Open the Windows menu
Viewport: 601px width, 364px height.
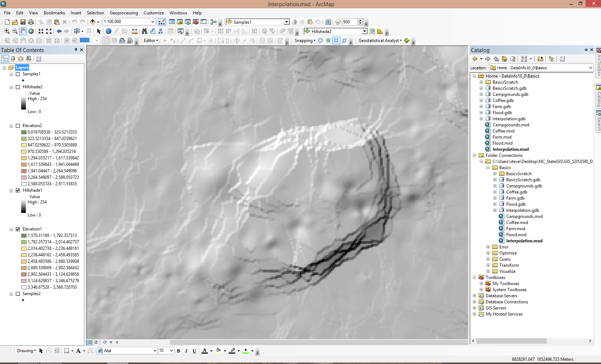(178, 13)
